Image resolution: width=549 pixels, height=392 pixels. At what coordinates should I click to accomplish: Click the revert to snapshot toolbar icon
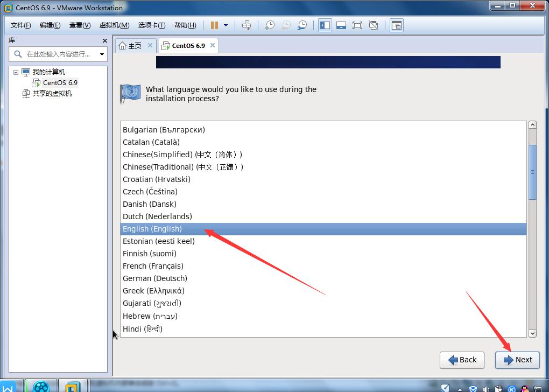pyautogui.click(x=286, y=25)
